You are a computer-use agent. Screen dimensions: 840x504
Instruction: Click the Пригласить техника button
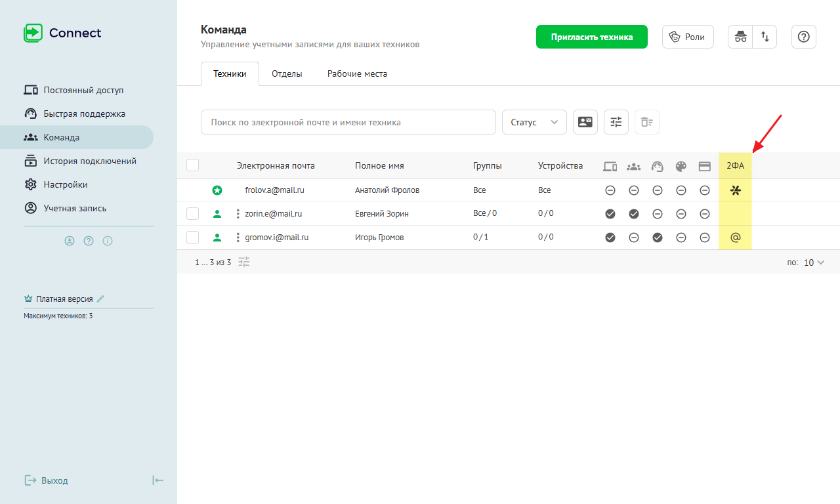point(591,37)
